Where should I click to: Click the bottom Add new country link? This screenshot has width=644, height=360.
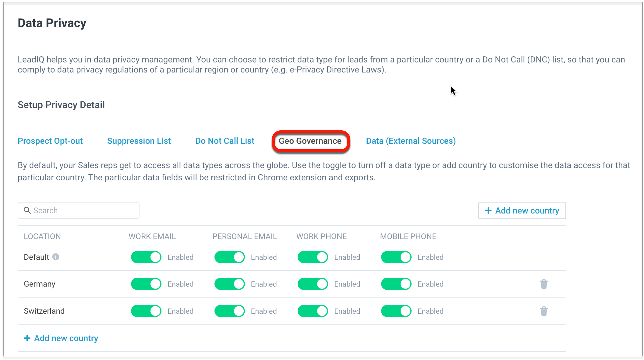[61, 338]
